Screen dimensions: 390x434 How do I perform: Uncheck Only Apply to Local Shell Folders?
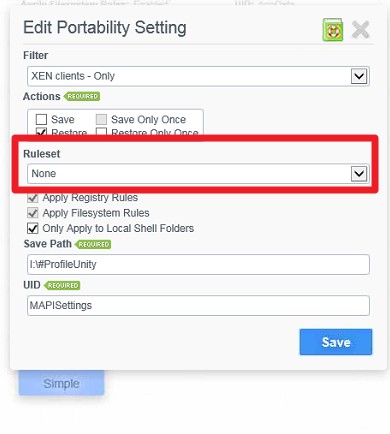32,228
